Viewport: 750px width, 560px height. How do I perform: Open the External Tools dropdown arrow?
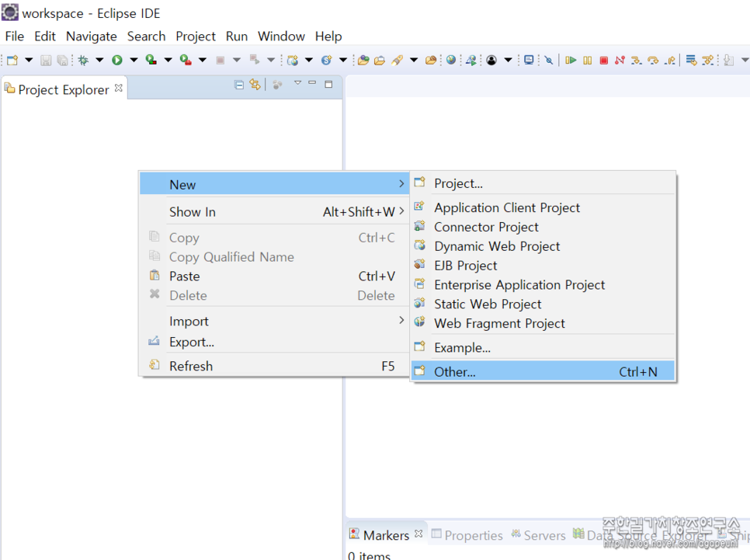[203, 60]
